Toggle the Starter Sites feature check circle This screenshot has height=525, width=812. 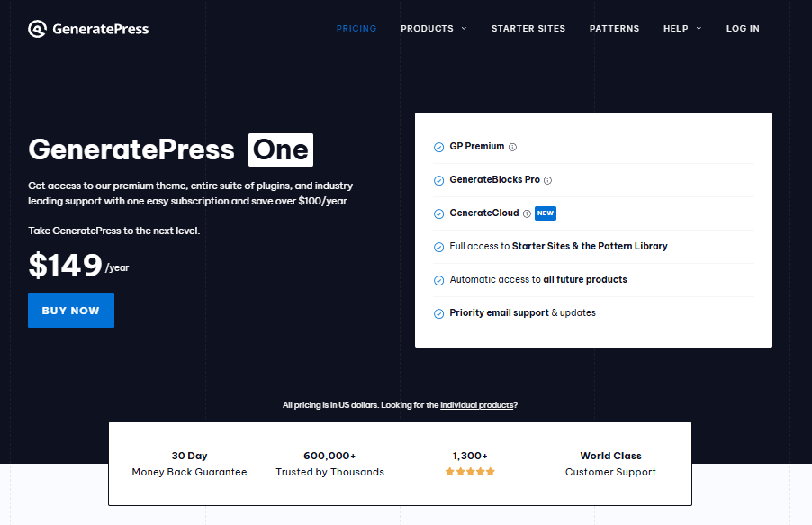click(439, 246)
